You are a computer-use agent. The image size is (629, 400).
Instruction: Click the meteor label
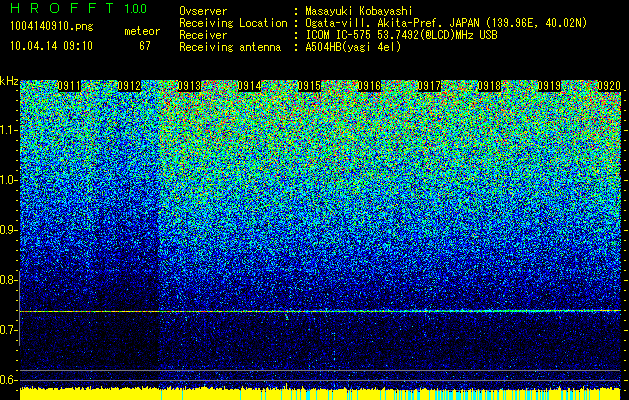pos(142,31)
